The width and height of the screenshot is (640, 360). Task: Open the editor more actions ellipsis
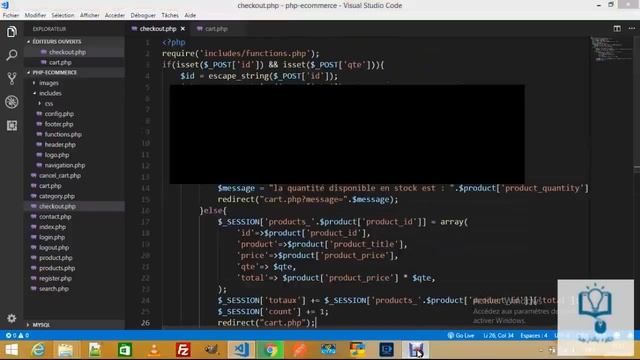pos(631,29)
